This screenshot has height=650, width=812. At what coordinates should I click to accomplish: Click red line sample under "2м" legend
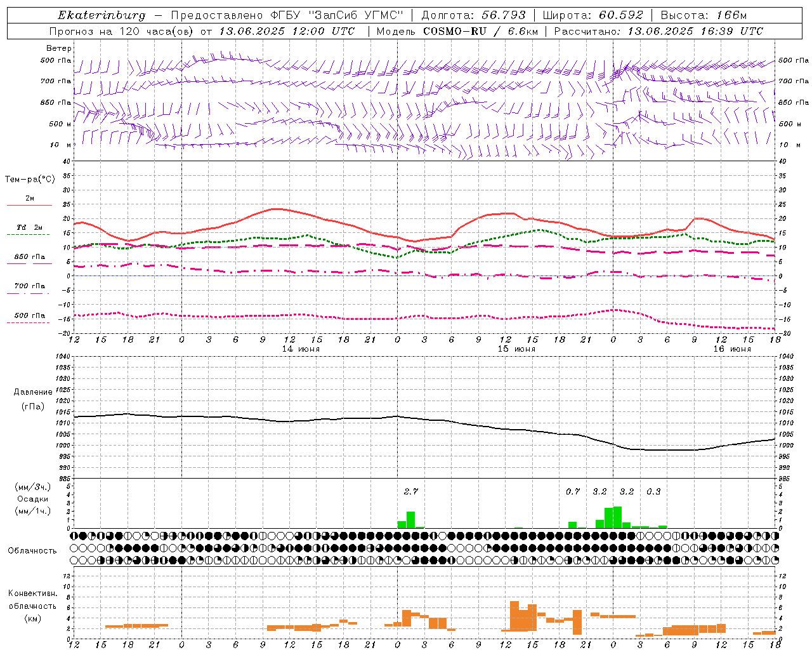coord(29,206)
